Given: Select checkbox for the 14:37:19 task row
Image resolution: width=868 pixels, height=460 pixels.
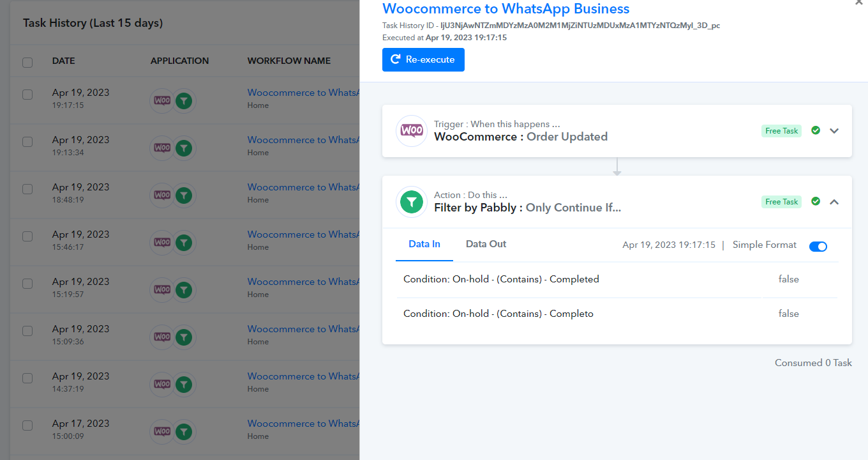Looking at the screenshot, I should point(27,378).
